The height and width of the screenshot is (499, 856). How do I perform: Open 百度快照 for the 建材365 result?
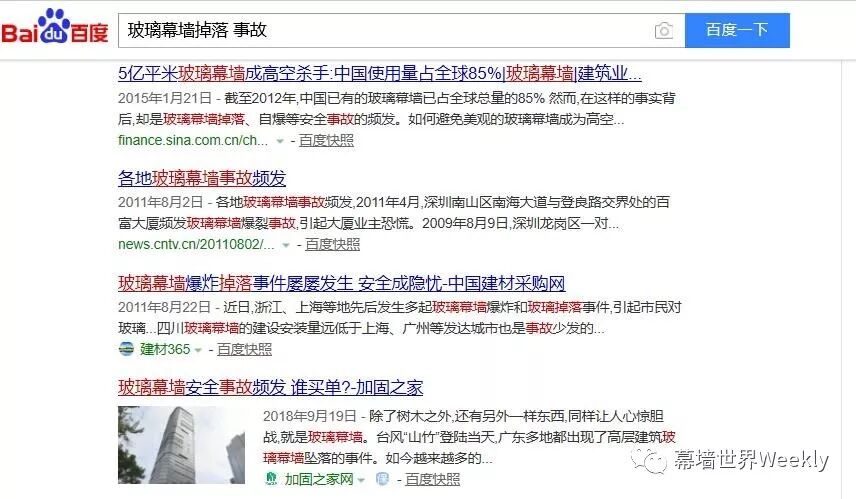pyautogui.click(x=244, y=349)
